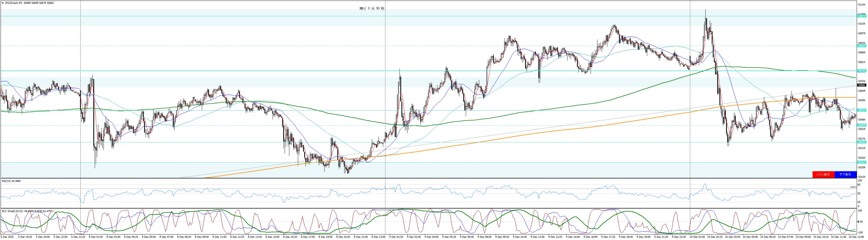Screen dimensions: 868x240
Task: Click the 50353 price level tag
Action: point(862,142)
